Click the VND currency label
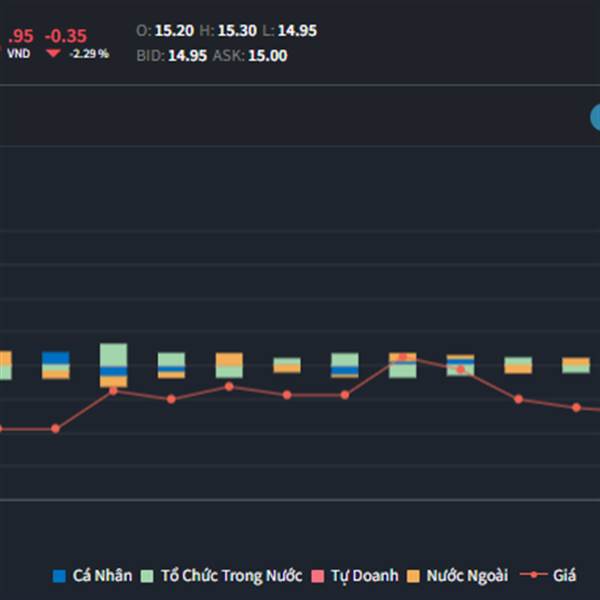The width and height of the screenshot is (600, 600). point(18,53)
